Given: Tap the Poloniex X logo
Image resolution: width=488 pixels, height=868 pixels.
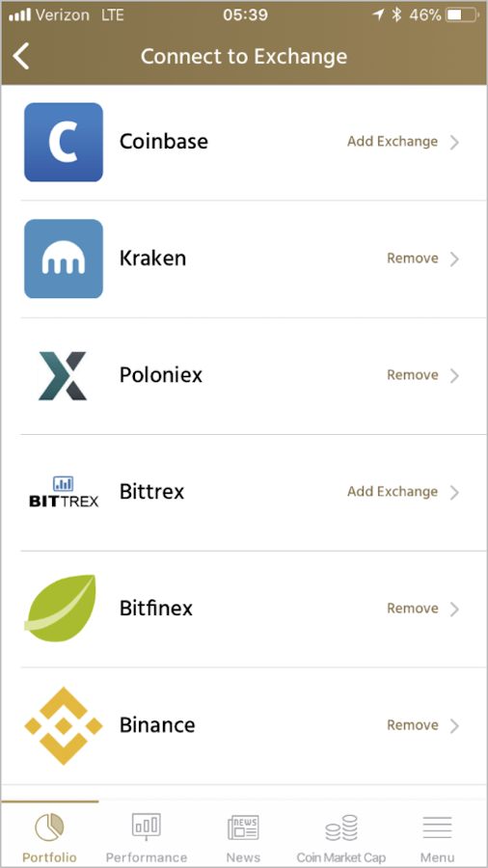Looking at the screenshot, I should click(x=63, y=375).
